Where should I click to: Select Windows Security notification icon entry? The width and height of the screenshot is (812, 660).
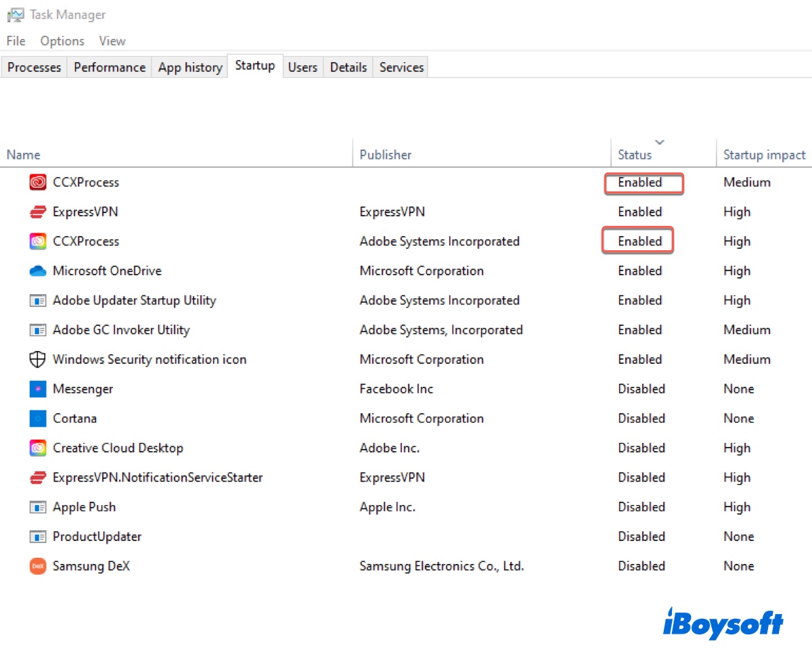pos(150,359)
